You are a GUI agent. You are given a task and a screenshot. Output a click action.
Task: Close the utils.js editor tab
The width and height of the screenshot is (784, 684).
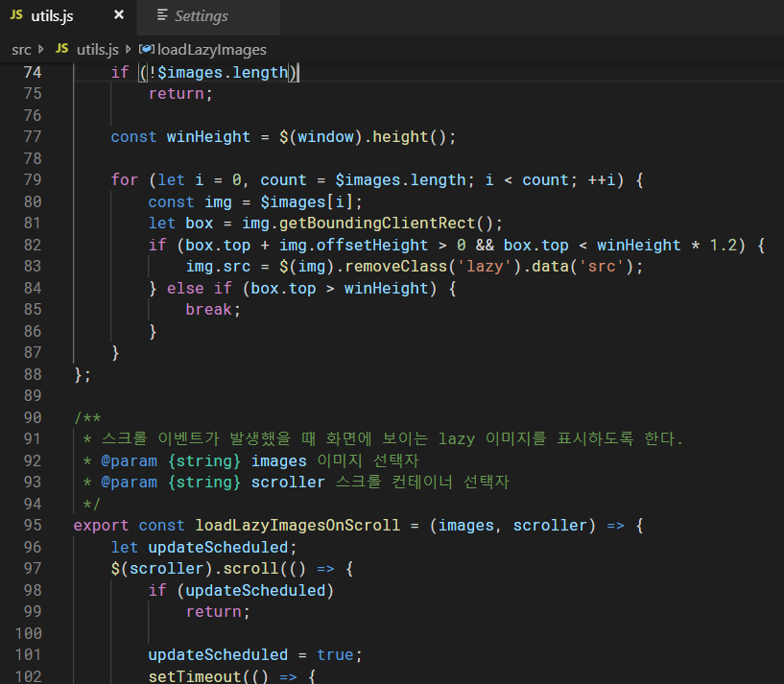tap(118, 16)
